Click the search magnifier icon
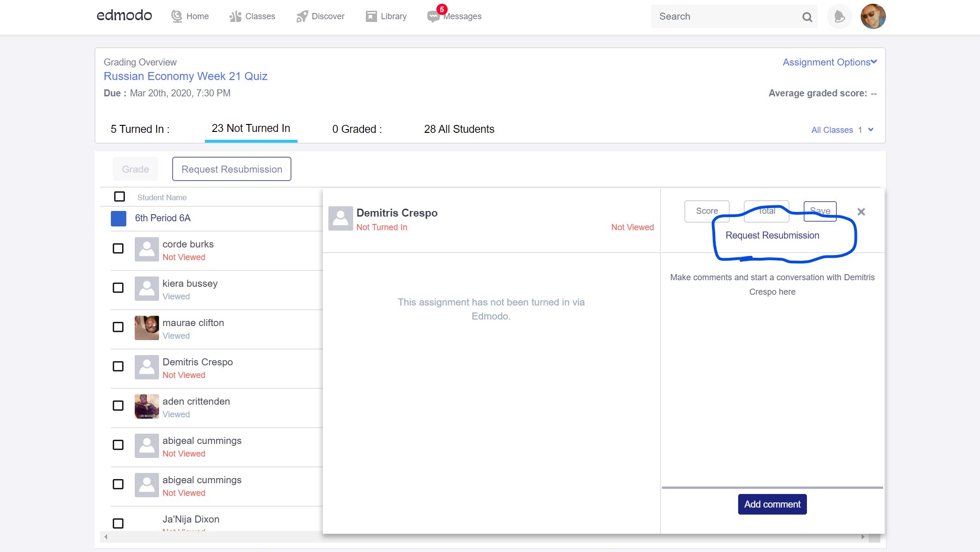980x552 pixels. coord(807,17)
